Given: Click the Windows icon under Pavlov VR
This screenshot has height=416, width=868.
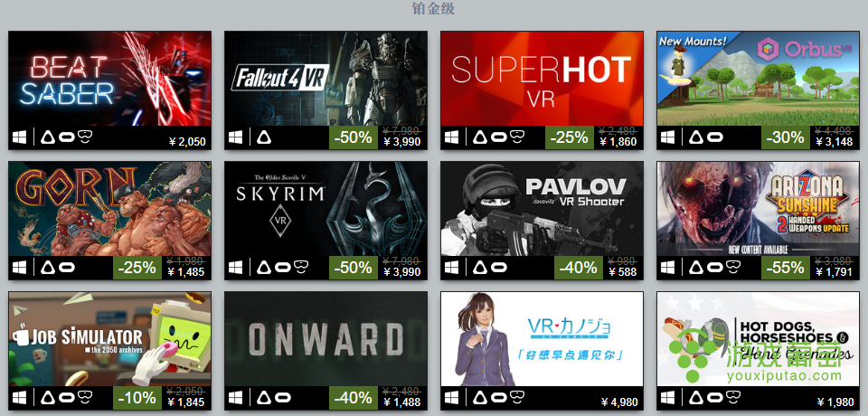Looking at the screenshot, I should [x=452, y=268].
